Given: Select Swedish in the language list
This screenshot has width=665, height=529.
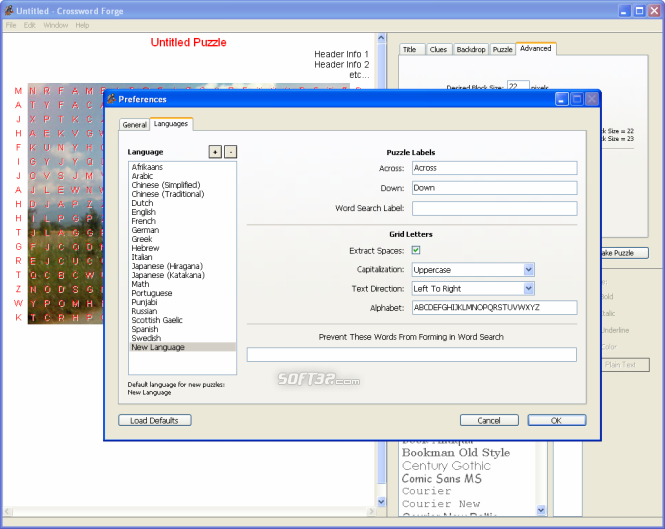Looking at the screenshot, I should tap(182, 338).
